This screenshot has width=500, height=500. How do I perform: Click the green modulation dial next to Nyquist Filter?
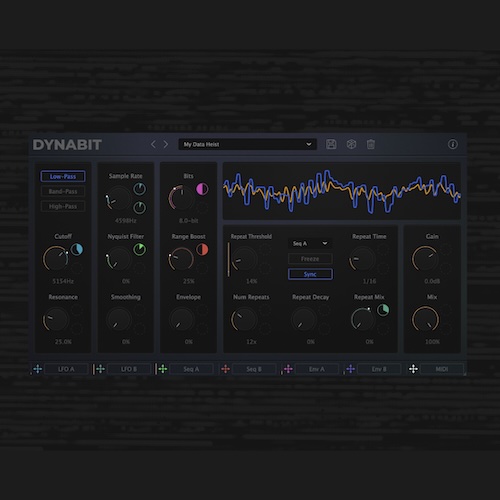(x=139, y=249)
